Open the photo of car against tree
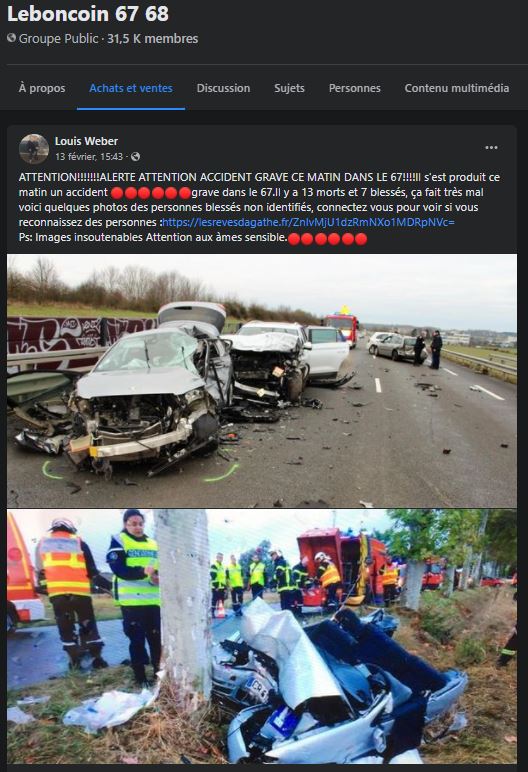The height and width of the screenshot is (772, 528). click(262, 637)
